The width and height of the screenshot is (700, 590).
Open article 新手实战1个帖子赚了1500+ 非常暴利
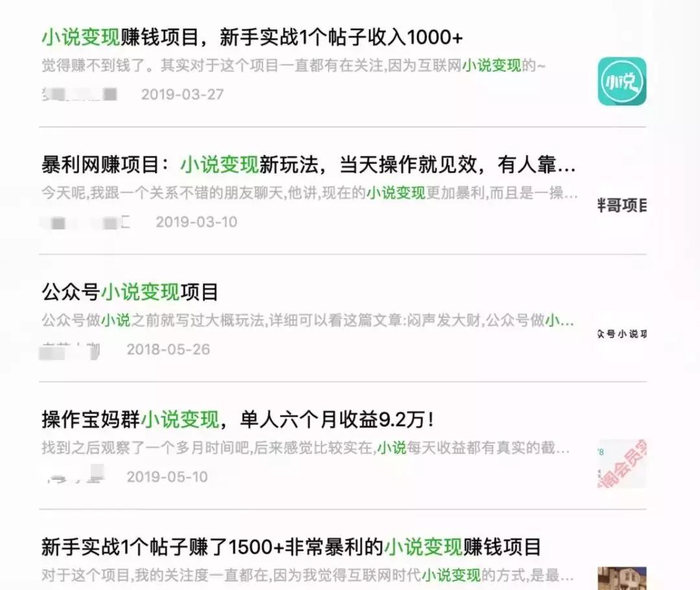point(291,547)
